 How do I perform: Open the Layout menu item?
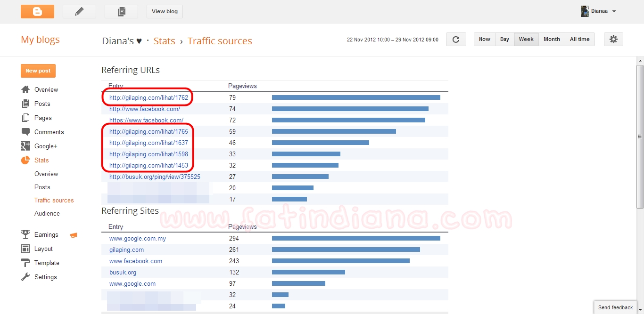(43, 249)
